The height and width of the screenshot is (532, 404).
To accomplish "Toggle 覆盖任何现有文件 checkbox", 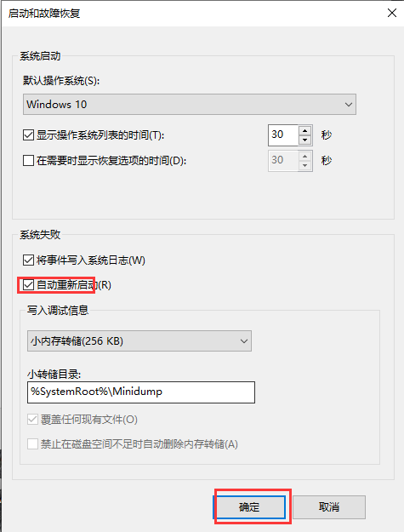I will coord(32,420).
